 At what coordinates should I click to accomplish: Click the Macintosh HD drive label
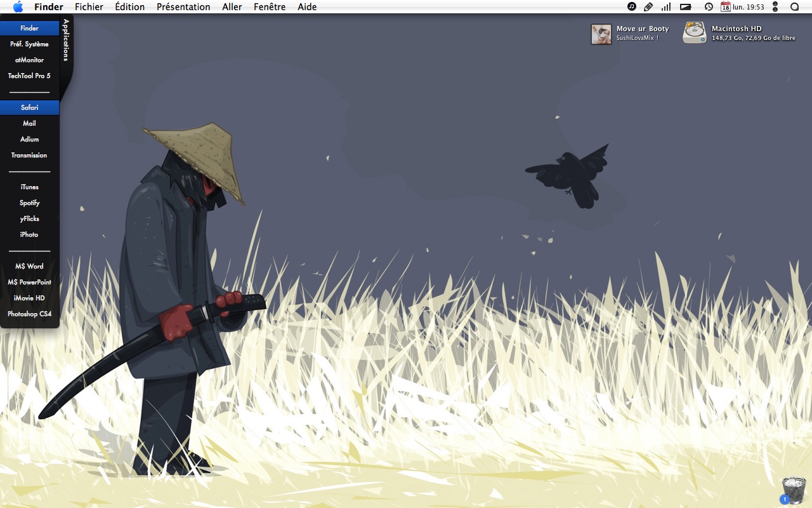pyautogui.click(x=737, y=29)
